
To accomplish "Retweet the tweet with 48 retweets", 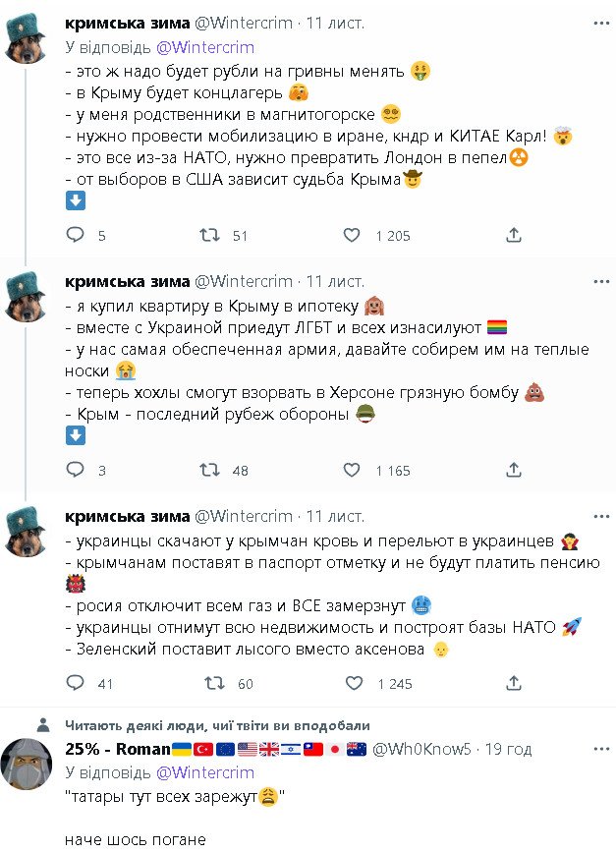I will (x=209, y=471).
